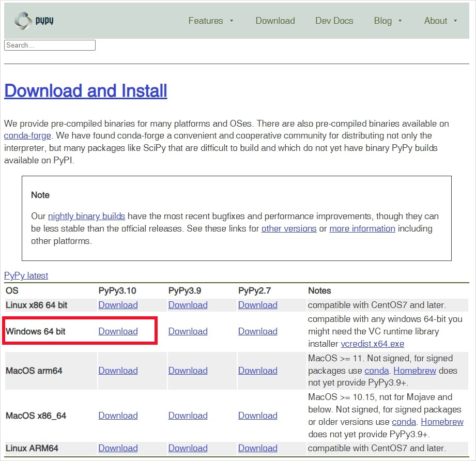Select the 'Windows 64 bit' row label
Screen dimensions: 476x461
36,331
